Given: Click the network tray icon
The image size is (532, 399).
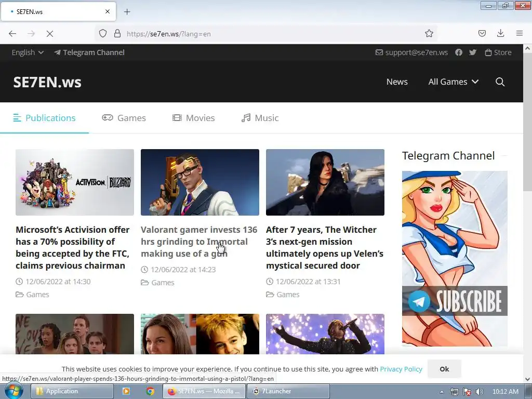Looking at the screenshot, I should pos(454,392).
